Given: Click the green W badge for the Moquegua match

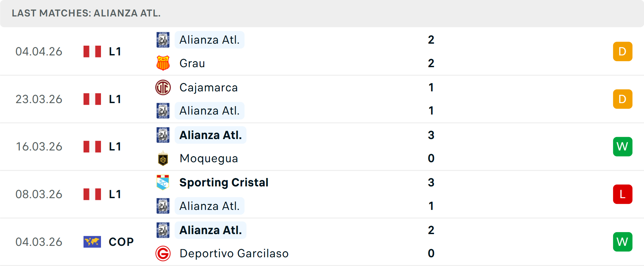Looking at the screenshot, I should point(623,146).
